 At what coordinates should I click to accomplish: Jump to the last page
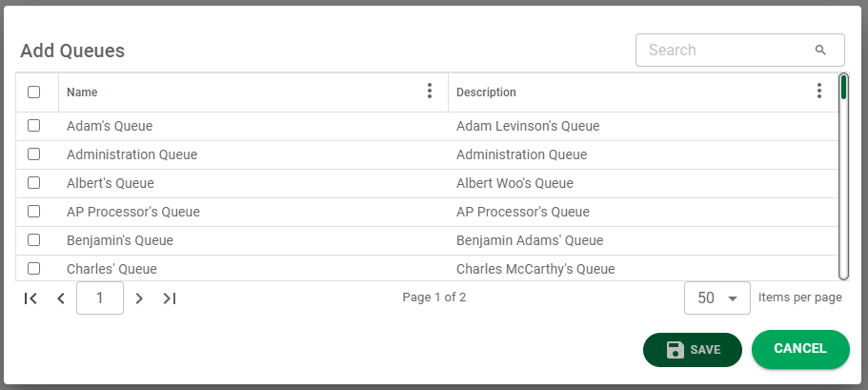point(170,298)
